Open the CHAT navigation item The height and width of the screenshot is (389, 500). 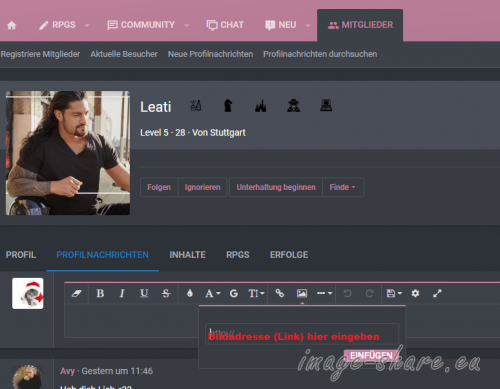(x=225, y=25)
